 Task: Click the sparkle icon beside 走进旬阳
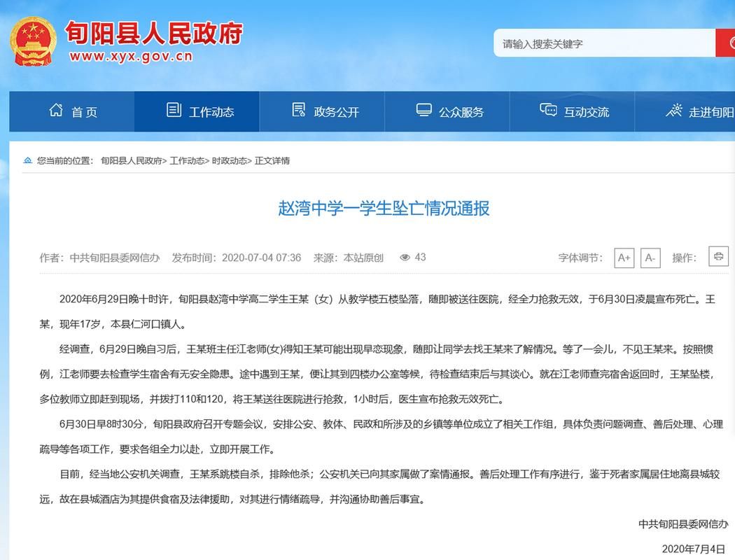pyautogui.click(x=674, y=110)
